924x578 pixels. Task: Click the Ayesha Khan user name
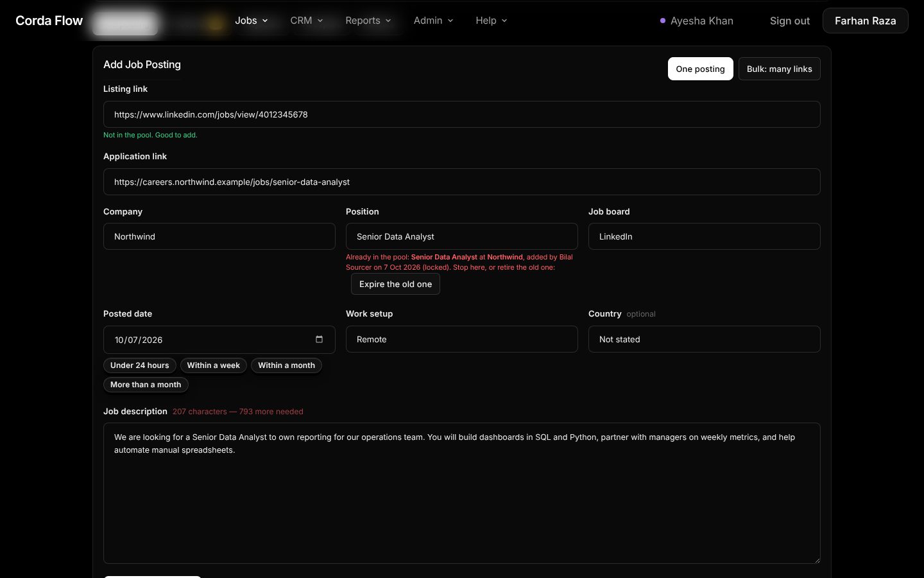tap(702, 21)
